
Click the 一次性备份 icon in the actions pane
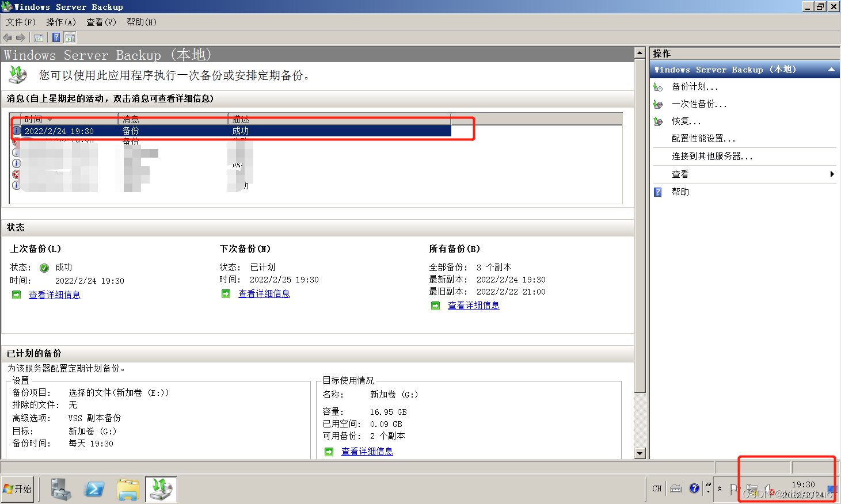pos(658,104)
